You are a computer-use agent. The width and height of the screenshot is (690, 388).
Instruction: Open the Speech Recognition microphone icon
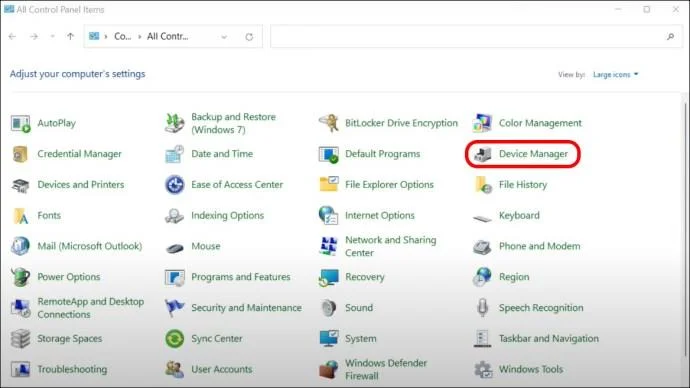pos(482,308)
